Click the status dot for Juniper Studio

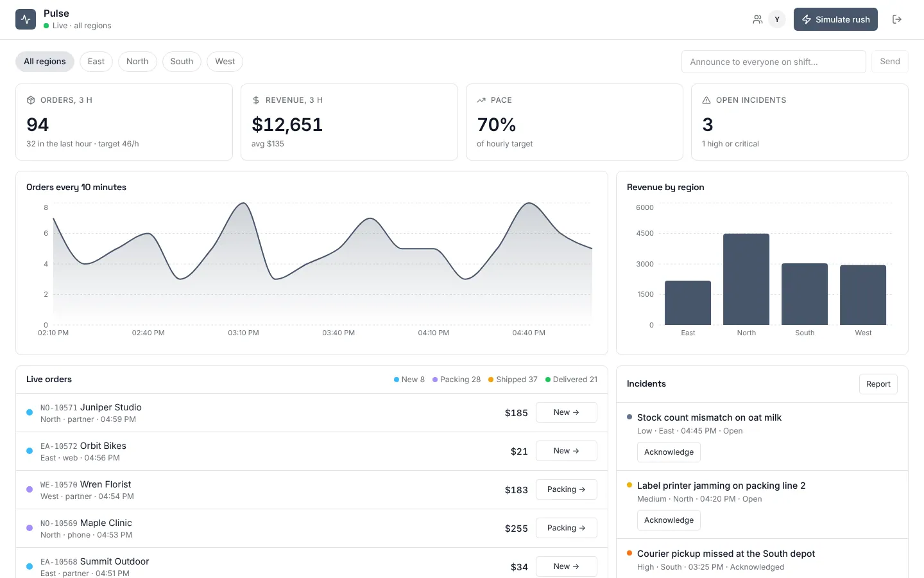pos(30,412)
